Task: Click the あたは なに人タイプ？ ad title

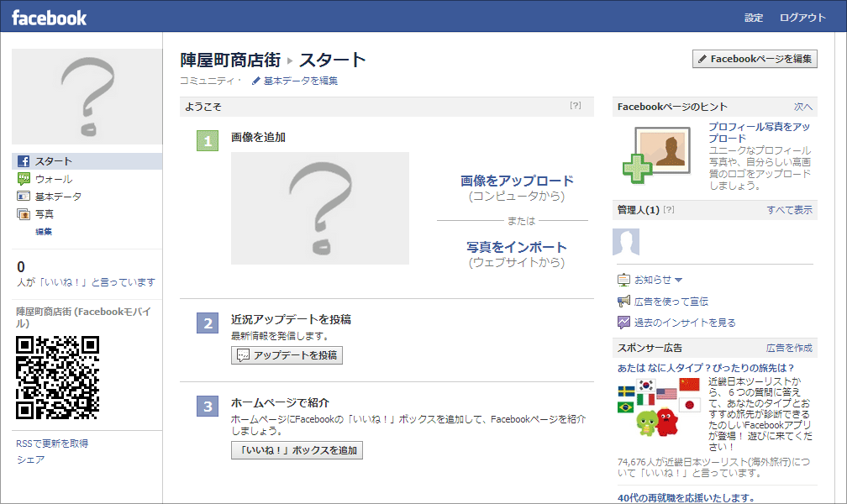Action: 706,368
